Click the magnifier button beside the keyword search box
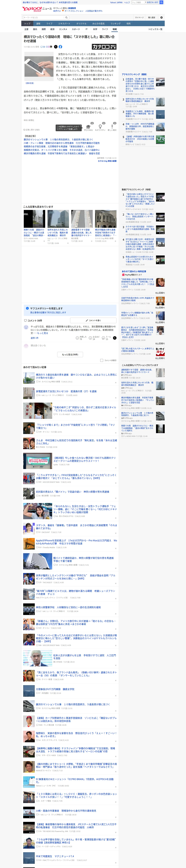 (x=66, y=18)
